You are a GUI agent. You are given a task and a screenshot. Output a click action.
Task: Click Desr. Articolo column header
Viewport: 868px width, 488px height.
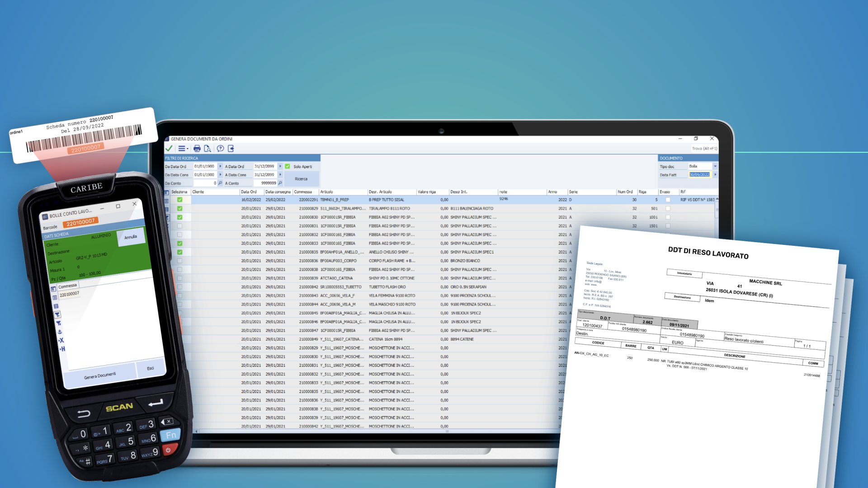pyautogui.click(x=392, y=192)
